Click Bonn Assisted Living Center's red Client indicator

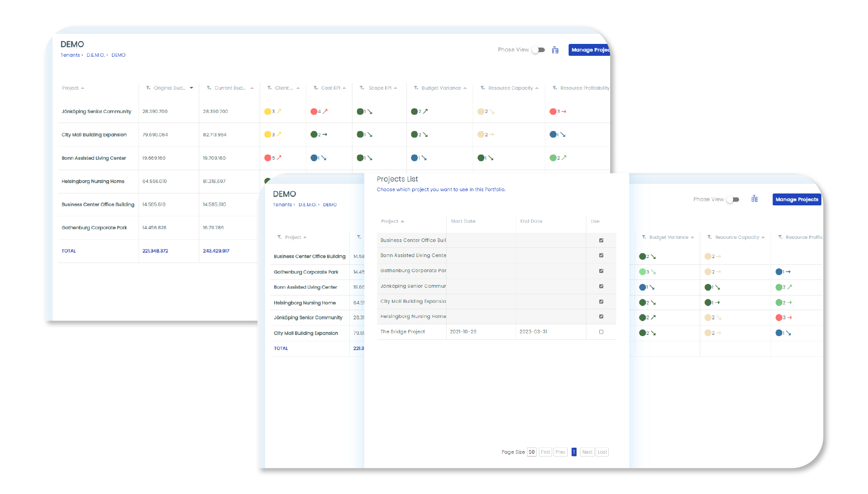click(268, 158)
